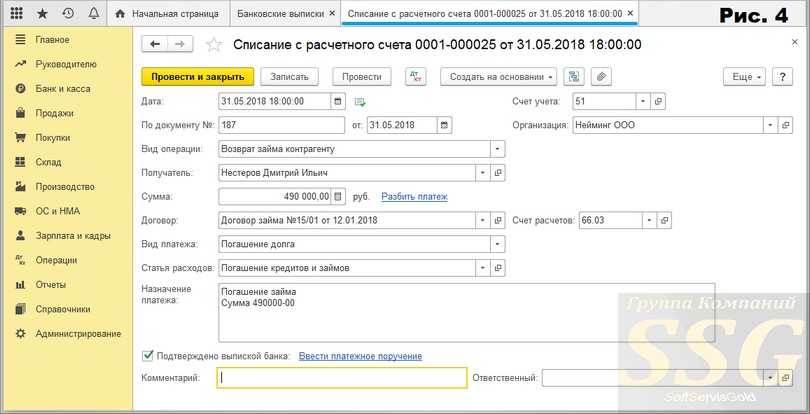Open Администрирование section
Viewport: 810px width, 414px height.
[x=67, y=334]
